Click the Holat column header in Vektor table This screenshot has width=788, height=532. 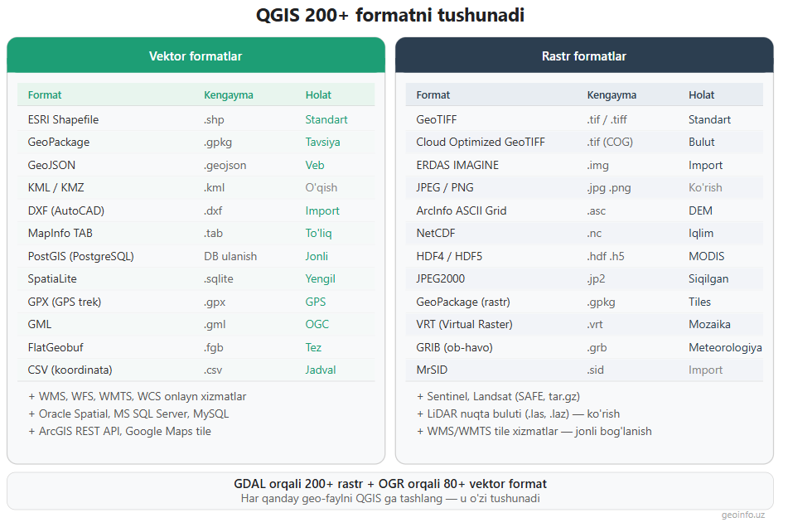(x=318, y=94)
